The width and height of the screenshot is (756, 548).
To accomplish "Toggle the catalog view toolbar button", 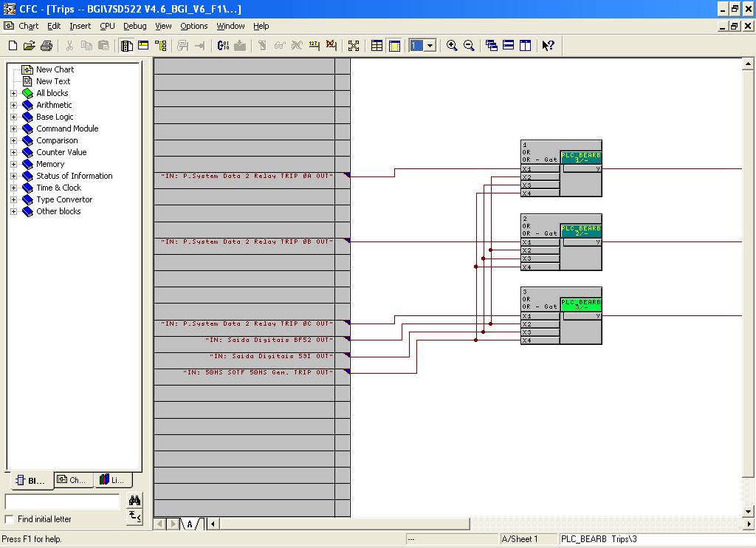I will 127,46.
